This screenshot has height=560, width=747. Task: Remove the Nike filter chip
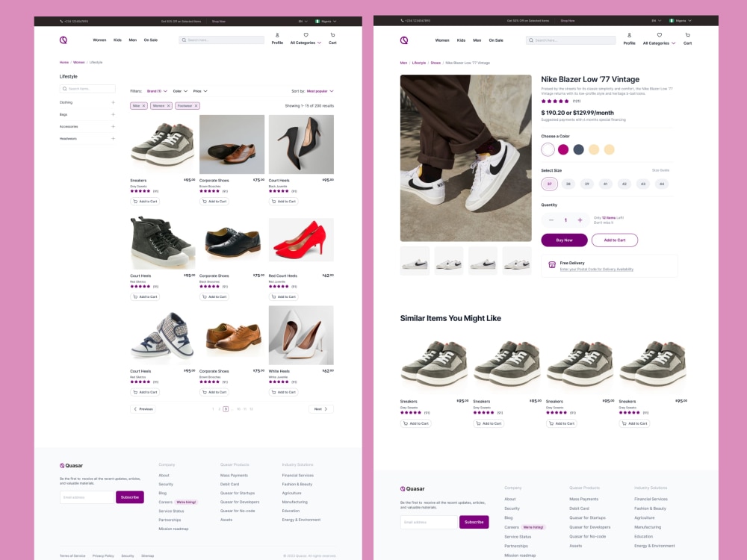(x=143, y=106)
